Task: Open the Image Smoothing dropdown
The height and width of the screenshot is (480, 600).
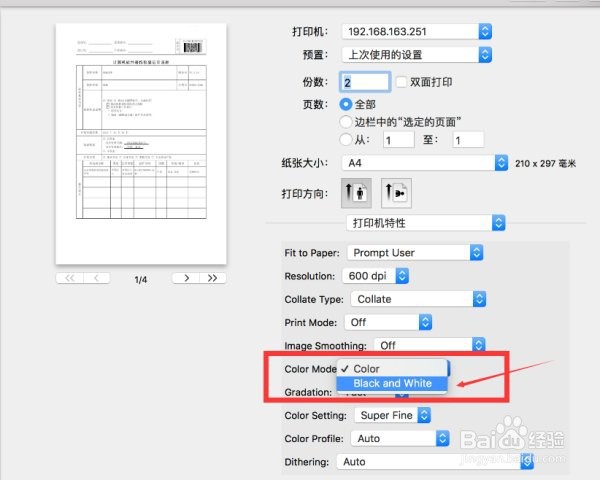Action: point(430,345)
